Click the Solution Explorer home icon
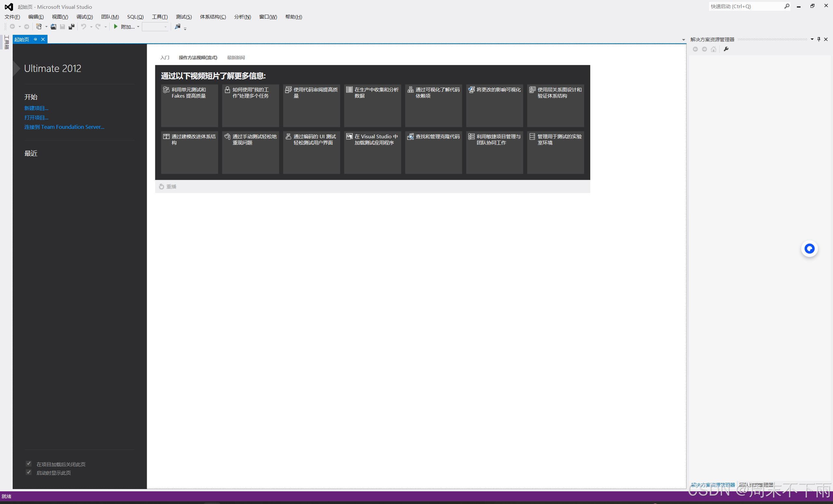The width and height of the screenshot is (833, 504). [714, 49]
